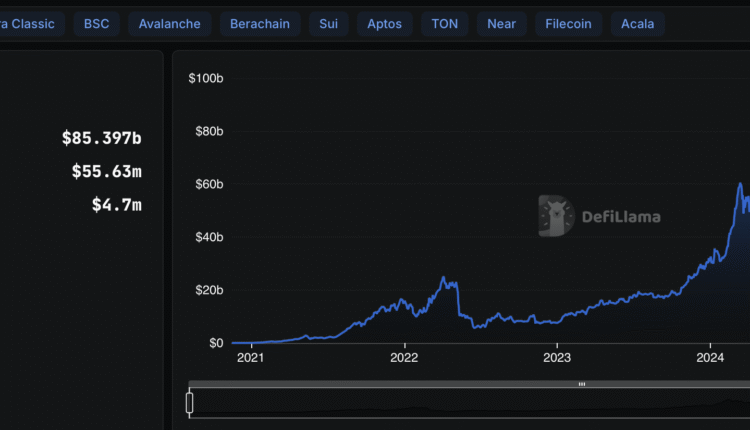The image size is (750, 430).
Task: Click the $4.7m stat value
Action: tap(116, 205)
